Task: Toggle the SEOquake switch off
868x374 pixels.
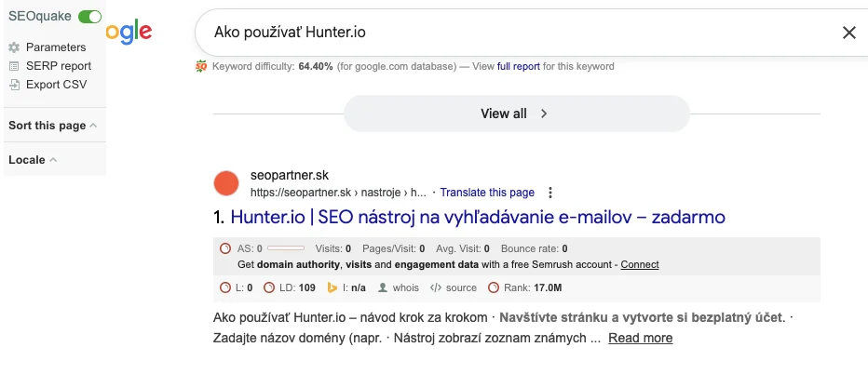Action: point(90,17)
